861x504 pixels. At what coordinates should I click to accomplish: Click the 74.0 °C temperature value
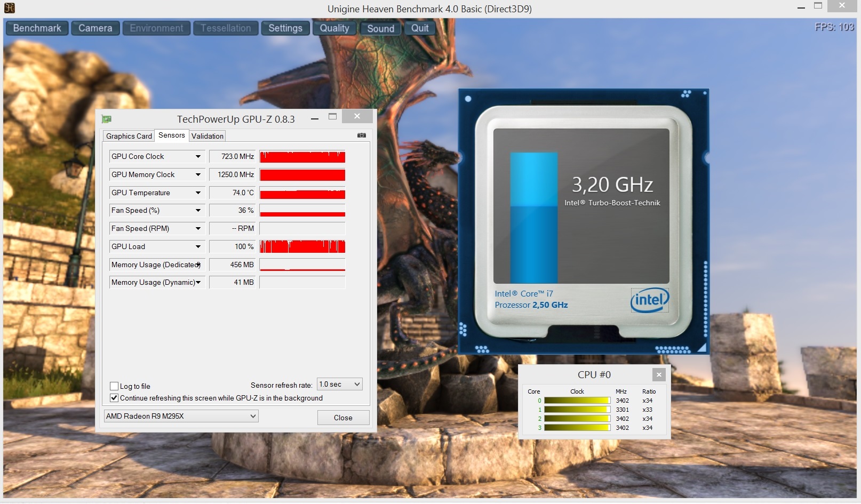tap(232, 193)
